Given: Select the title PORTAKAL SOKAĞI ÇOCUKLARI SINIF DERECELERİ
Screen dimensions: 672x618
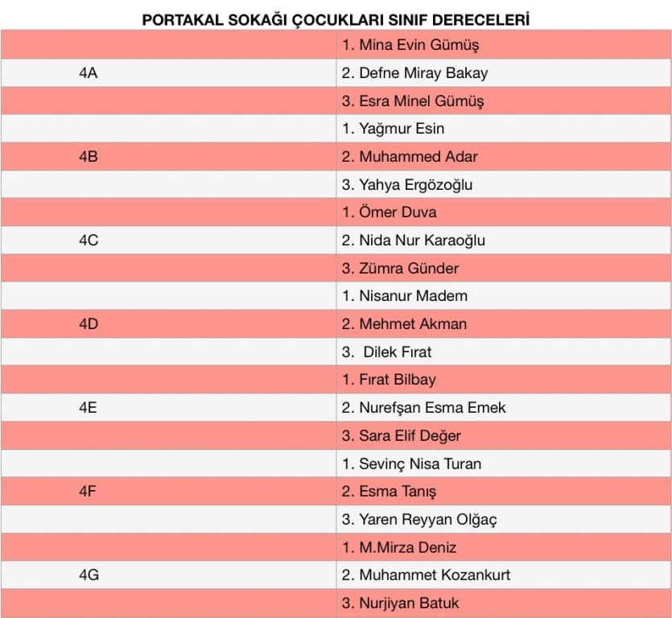Looking at the screenshot, I should coord(336,20).
